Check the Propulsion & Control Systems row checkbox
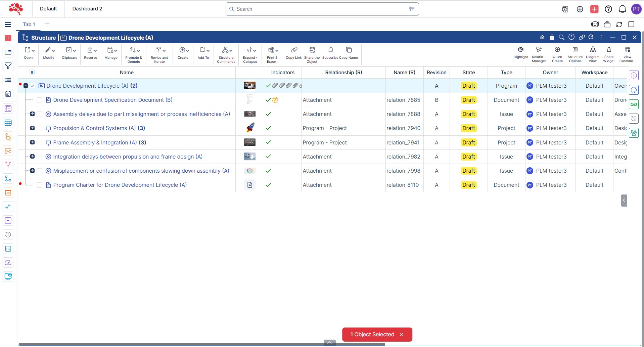 (39, 128)
